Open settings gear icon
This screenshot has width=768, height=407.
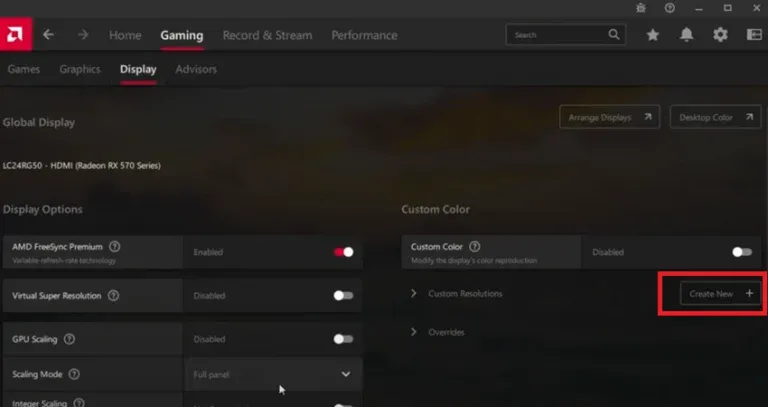tap(720, 35)
